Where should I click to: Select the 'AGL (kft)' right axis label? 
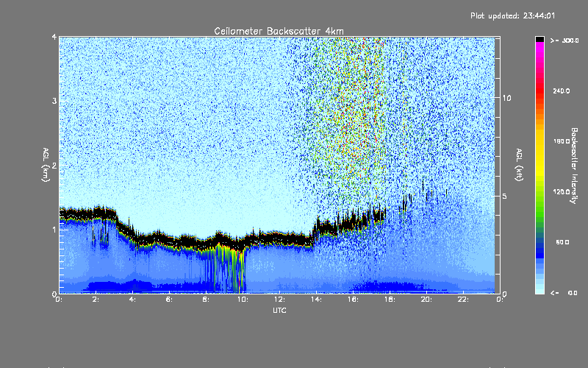point(519,165)
